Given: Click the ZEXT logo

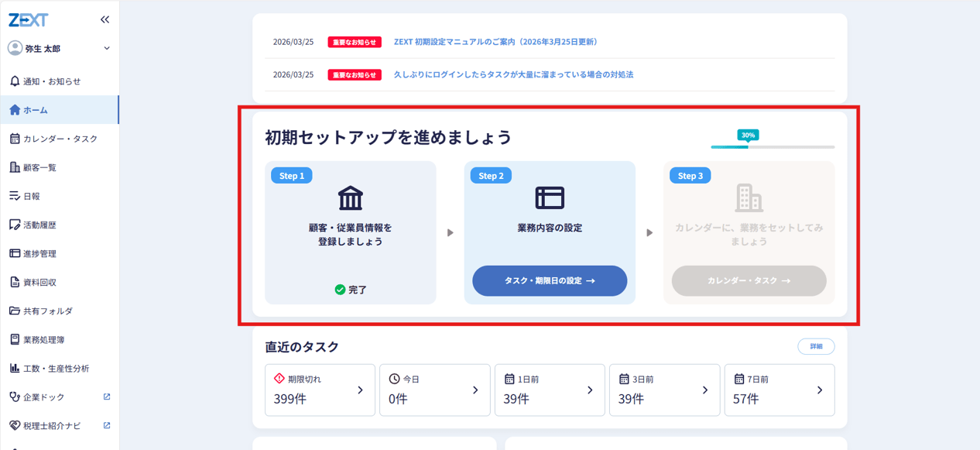Looking at the screenshot, I should [29, 19].
